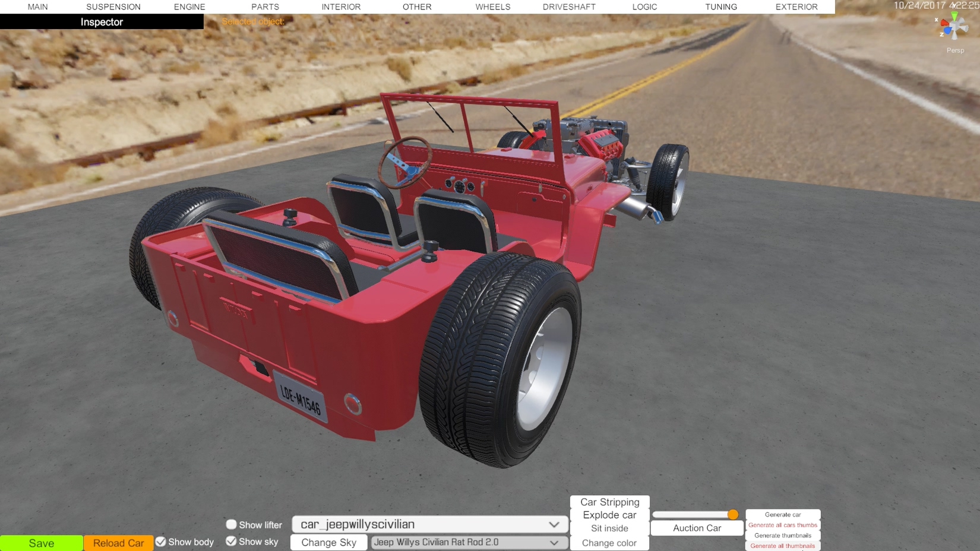Open the TUNING menu
Viewport: 980px width, 551px height.
(721, 7)
